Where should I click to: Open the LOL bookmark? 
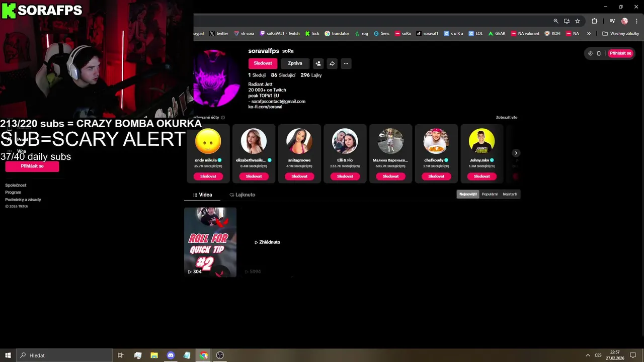[x=475, y=34]
